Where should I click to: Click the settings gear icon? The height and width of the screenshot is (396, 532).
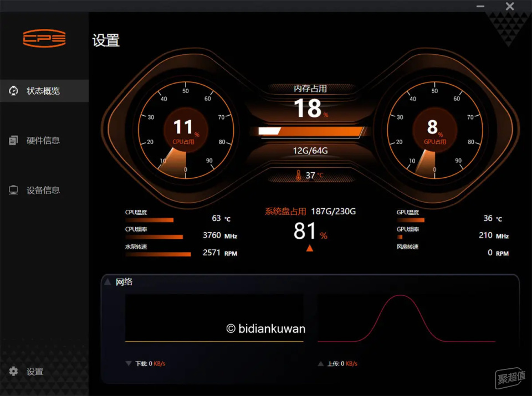click(x=13, y=371)
